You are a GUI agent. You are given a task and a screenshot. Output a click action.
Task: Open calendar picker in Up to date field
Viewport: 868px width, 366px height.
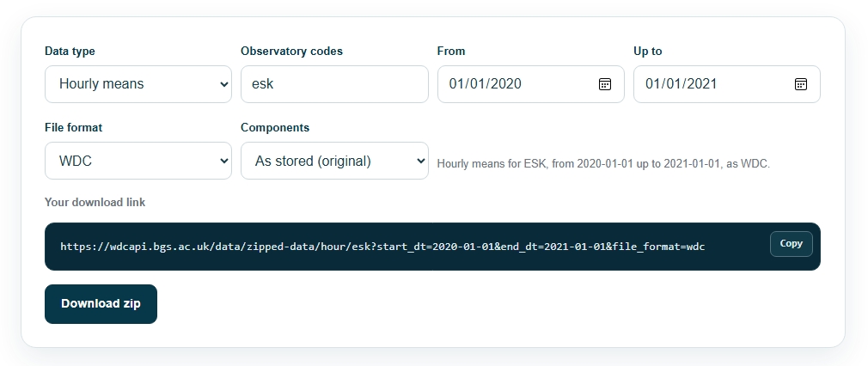[800, 84]
